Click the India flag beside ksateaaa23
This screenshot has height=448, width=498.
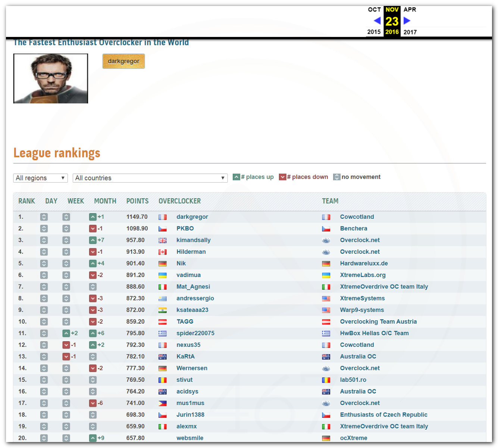(163, 310)
